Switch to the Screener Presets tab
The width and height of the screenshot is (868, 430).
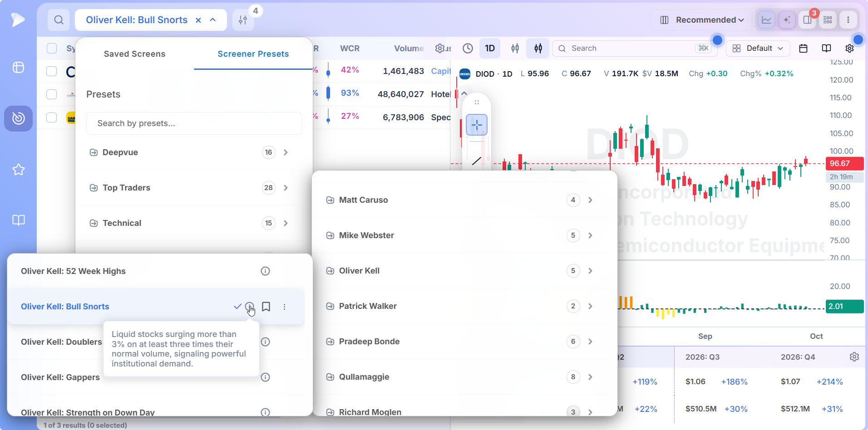pyautogui.click(x=253, y=54)
